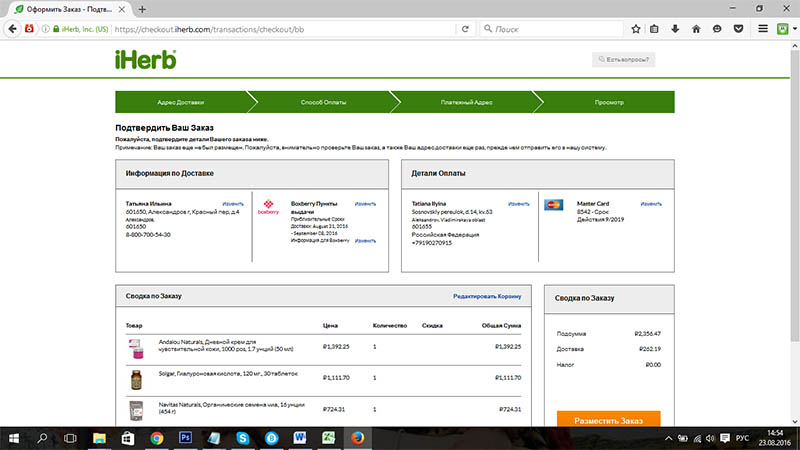Click the Boxberry logo
This screenshot has width=800, height=450.
(268, 207)
